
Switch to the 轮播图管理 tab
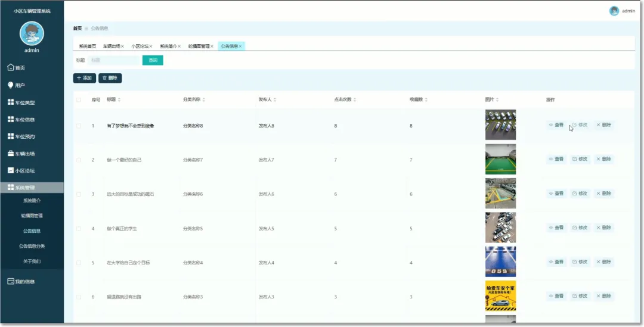(199, 46)
